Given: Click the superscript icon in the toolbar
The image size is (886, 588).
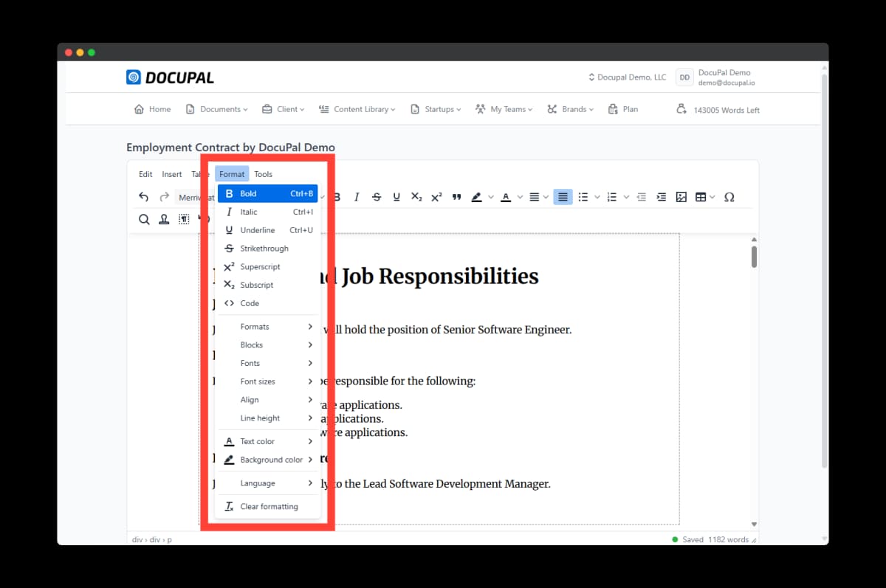Looking at the screenshot, I should tap(436, 197).
